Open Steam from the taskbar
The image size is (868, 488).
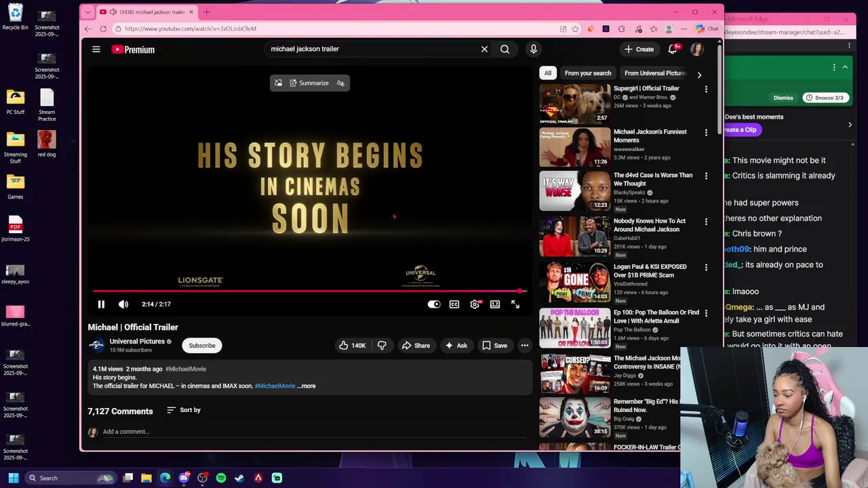(239, 478)
